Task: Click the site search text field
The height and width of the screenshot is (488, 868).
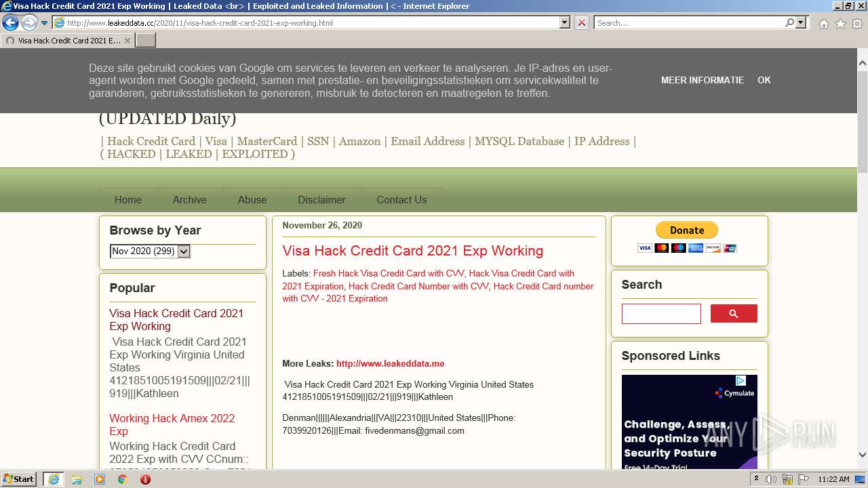Action: point(661,314)
